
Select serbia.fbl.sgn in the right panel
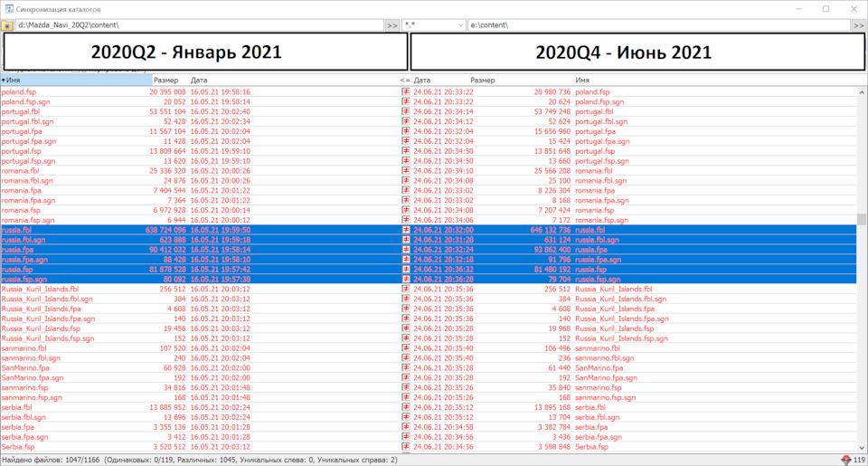click(x=598, y=417)
